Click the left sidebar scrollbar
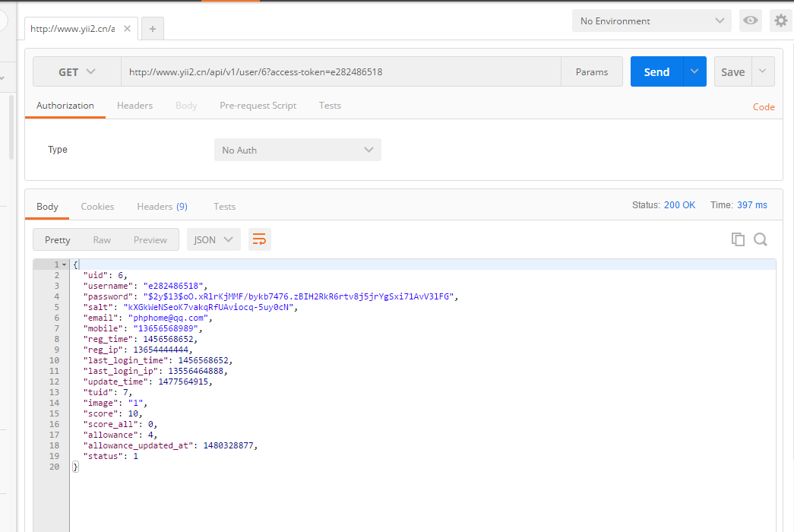 [11, 127]
